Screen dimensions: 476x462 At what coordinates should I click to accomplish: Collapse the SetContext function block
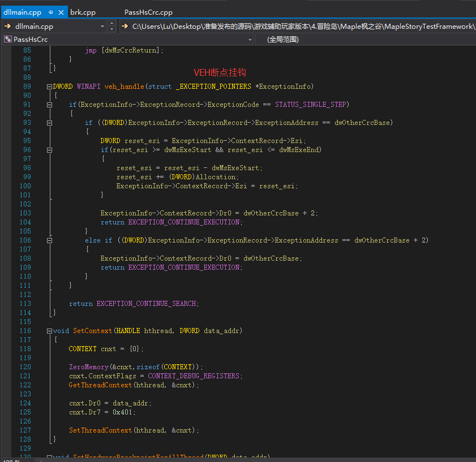click(x=49, y=331)
